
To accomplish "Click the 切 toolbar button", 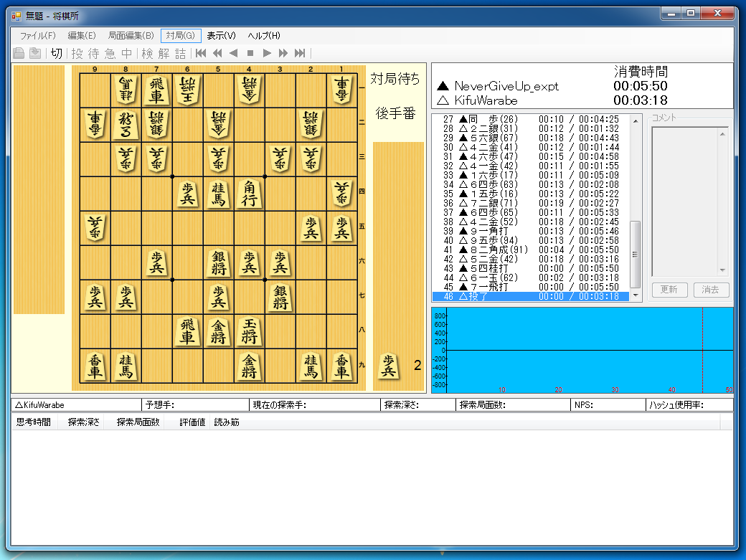I will (x=56, y=53).
